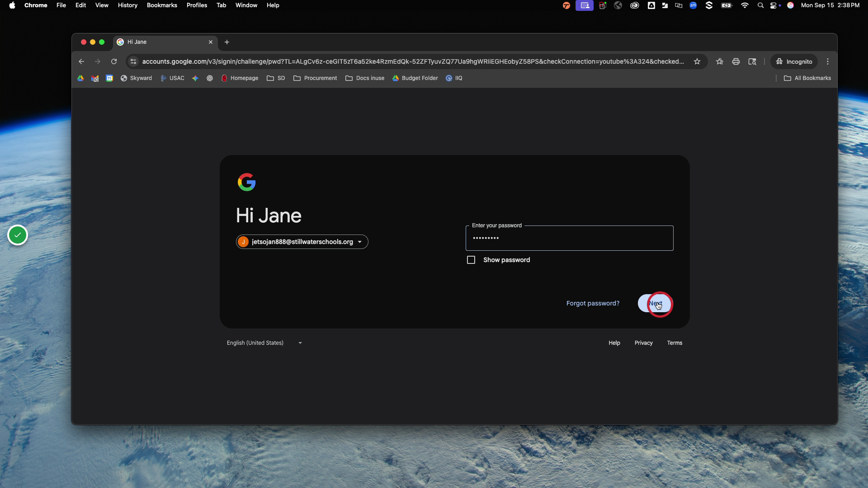868x488 pixels.
Task: Click the print icon in the toolbar
Action: 736,61
